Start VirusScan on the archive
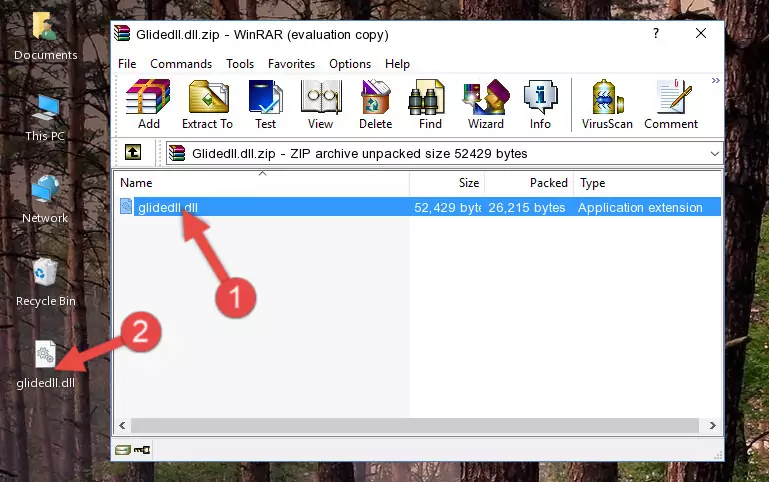 pos(607,104)
